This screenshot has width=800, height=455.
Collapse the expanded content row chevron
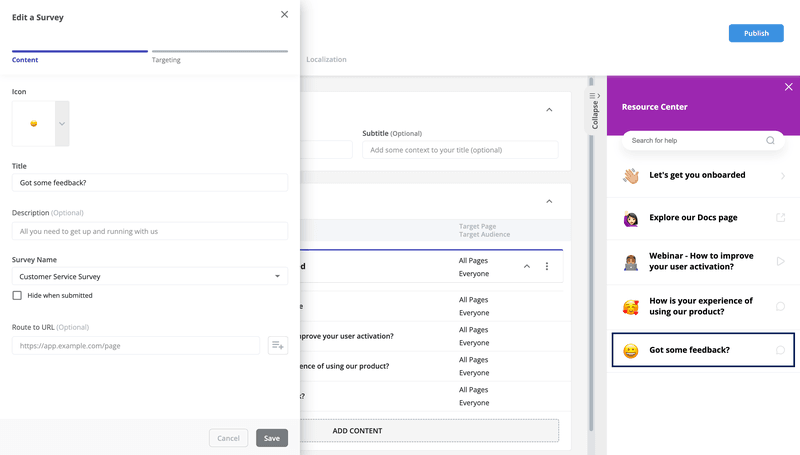(x=527, y=266)
